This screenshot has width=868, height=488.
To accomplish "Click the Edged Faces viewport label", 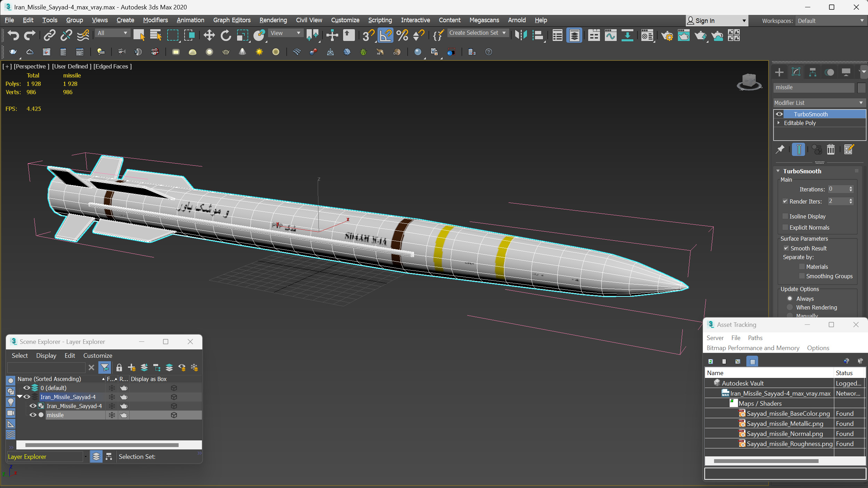I will coord(113,66).
